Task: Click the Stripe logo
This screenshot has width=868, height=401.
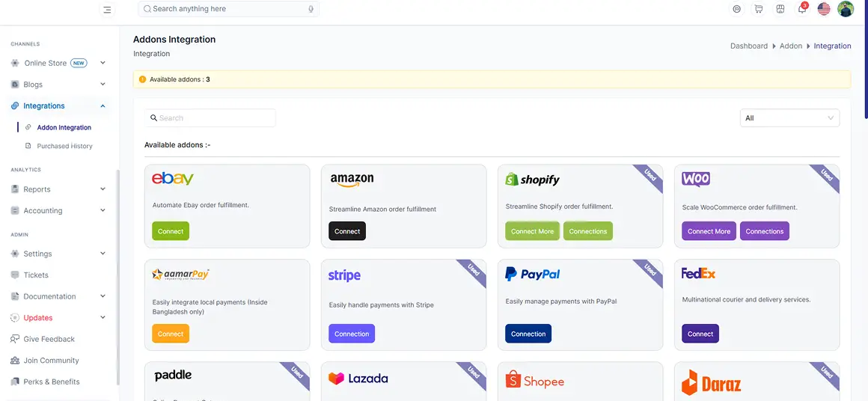Action: (x=344, y=275)
